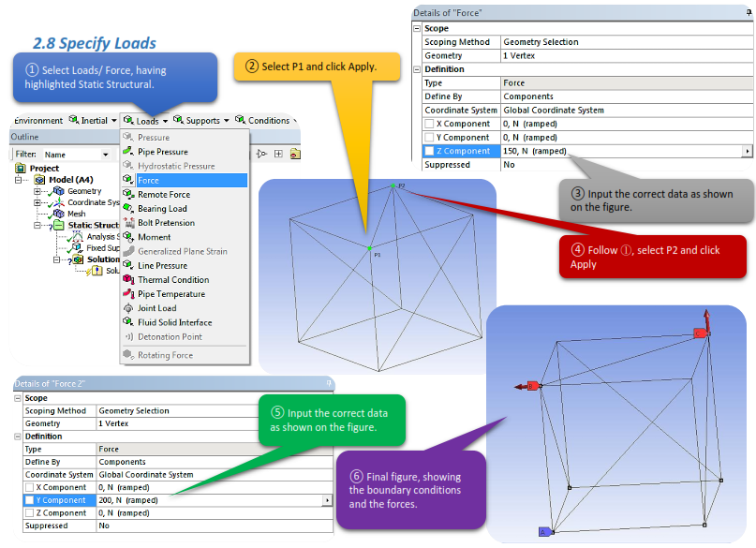This screenshot has width=756, height=548.
Task: Click the Remote Force icon
Action: coord(128,195)
